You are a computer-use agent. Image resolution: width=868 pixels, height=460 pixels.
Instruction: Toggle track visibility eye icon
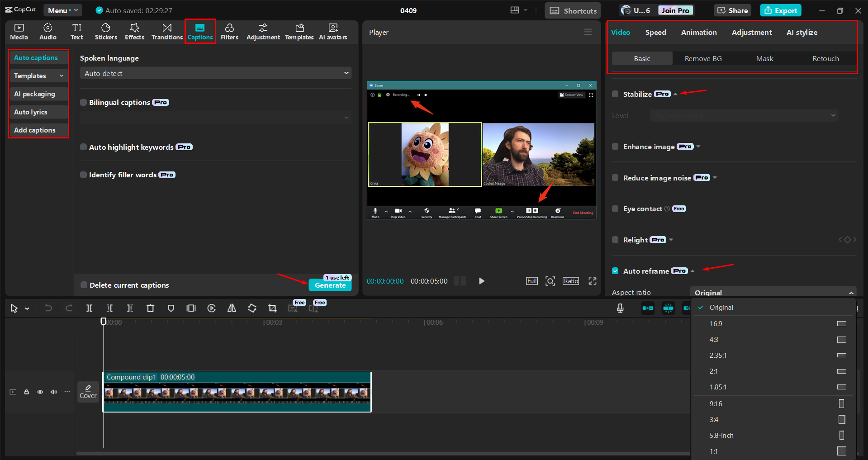point(40,392)
